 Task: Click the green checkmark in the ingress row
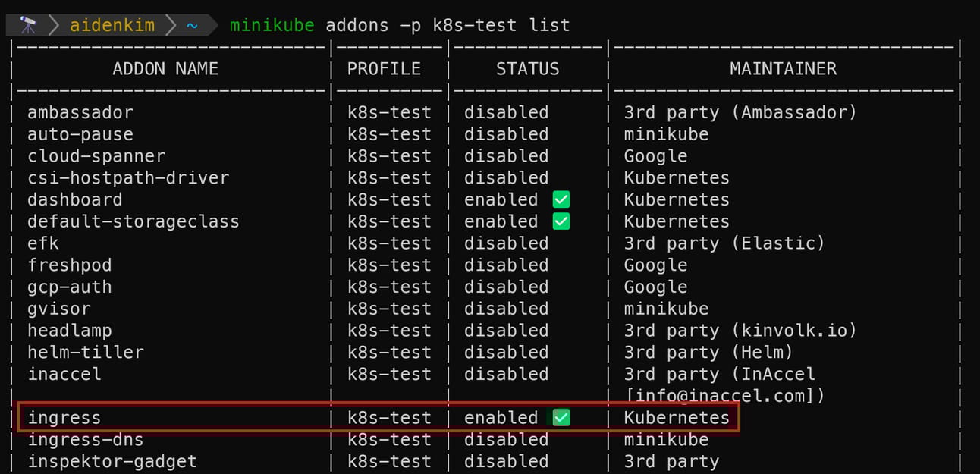[x=561, y=418]
